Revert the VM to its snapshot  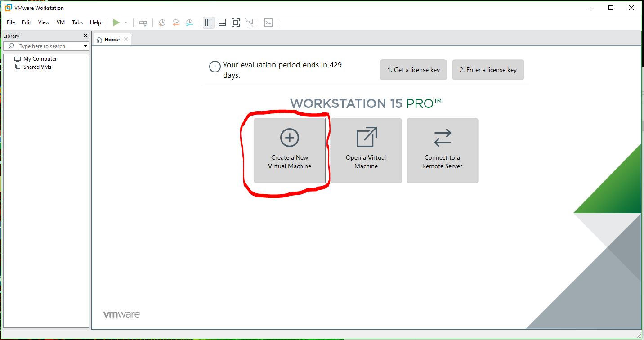tap(176, 22)
